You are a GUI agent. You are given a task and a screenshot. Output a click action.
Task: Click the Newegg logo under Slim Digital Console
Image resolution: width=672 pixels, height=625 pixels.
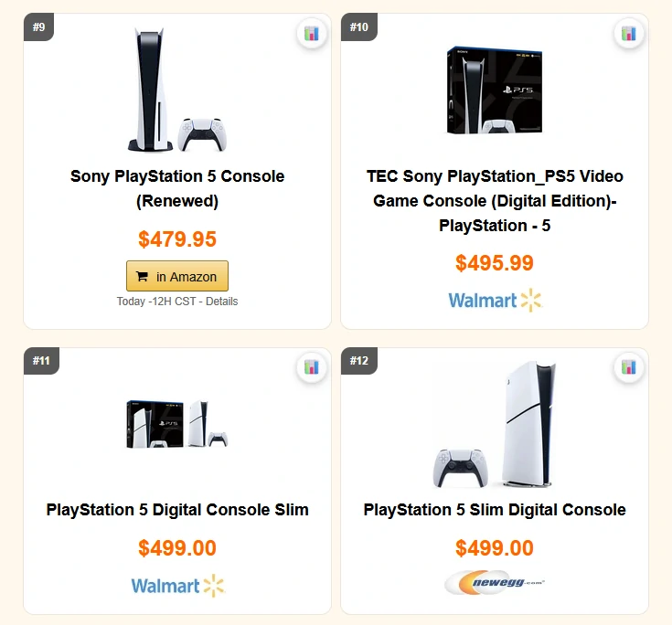pos(495,582)
